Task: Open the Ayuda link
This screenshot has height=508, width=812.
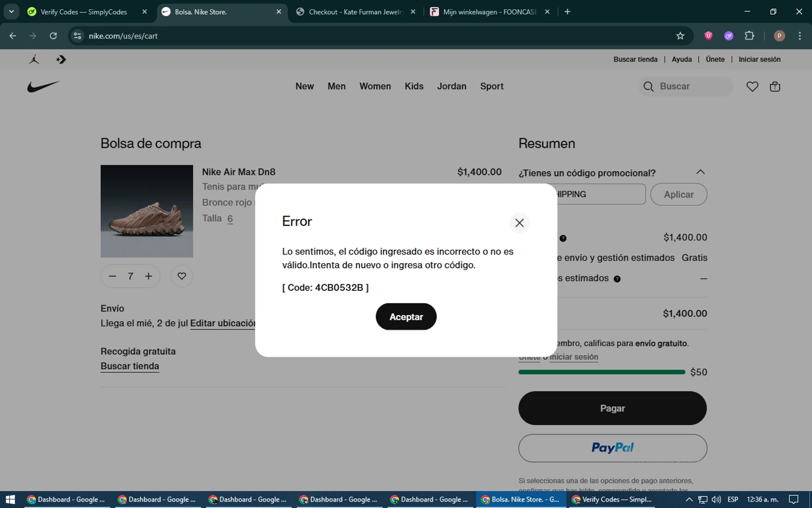Action: click(682, 60)
